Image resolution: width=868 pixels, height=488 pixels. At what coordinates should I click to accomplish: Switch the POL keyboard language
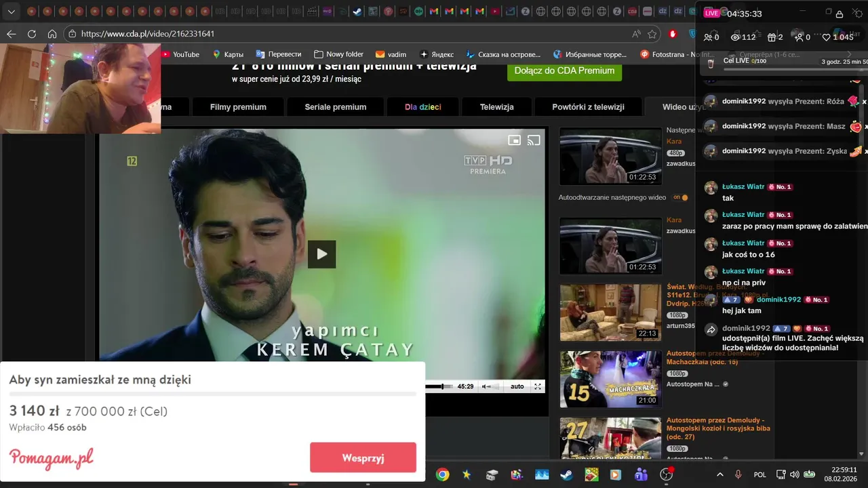[x=760, y=474]
